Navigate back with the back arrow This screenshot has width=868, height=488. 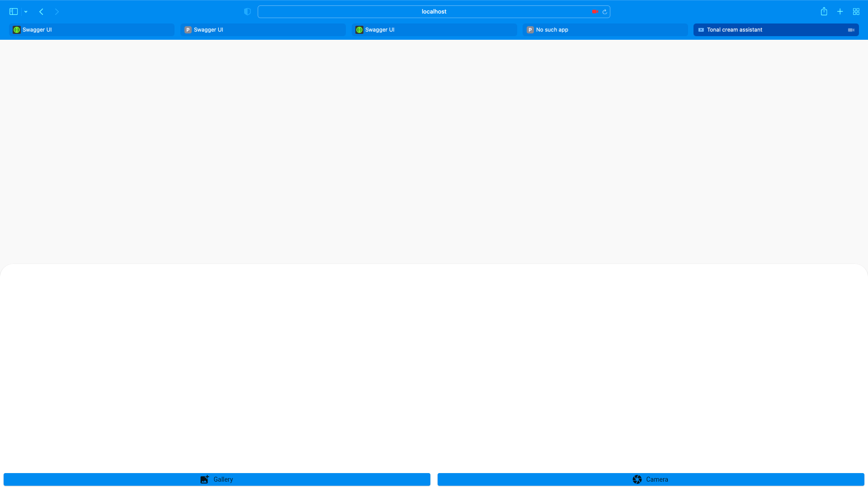point(41,11)
